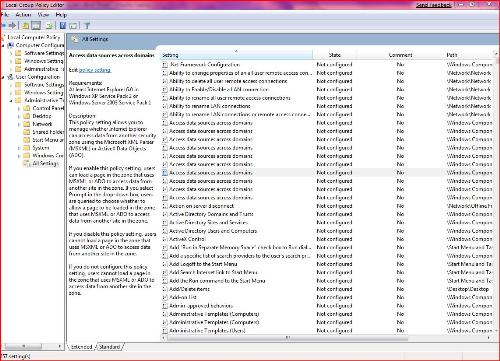Select Active Directory Users and Computers row
Viewport: 500px width, 361px height.
pos(327,231)
